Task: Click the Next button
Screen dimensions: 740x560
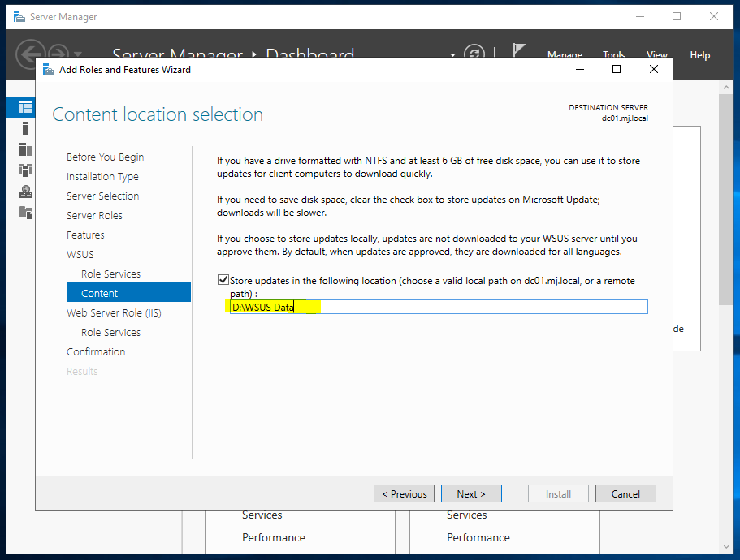Action: [x=471, y=493]
